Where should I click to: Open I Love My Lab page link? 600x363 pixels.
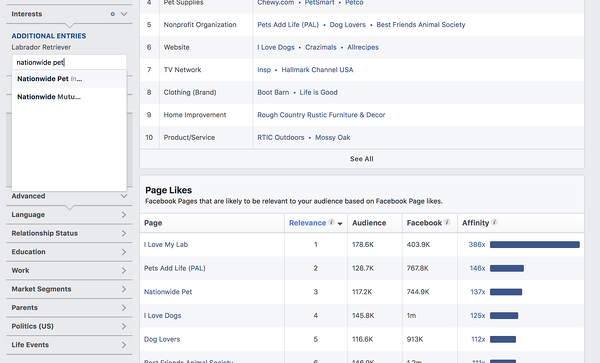(x=166, y=244)
